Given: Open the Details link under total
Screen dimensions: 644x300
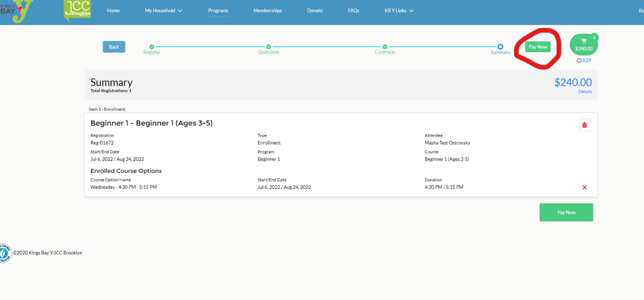Looking at the screenshot, I should point(585,92).
